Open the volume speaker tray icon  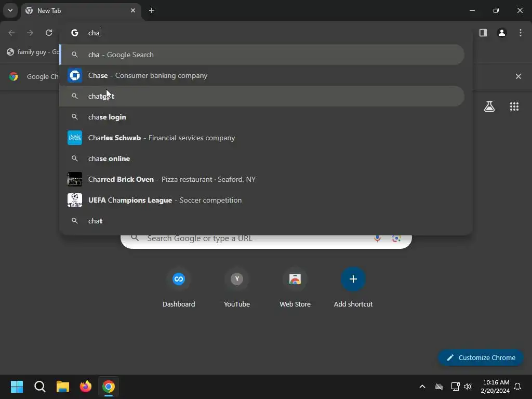[x=468, y=387]
